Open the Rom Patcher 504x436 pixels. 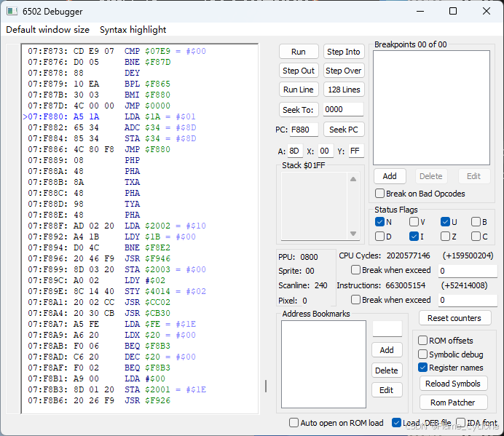(x=453, y=403)
